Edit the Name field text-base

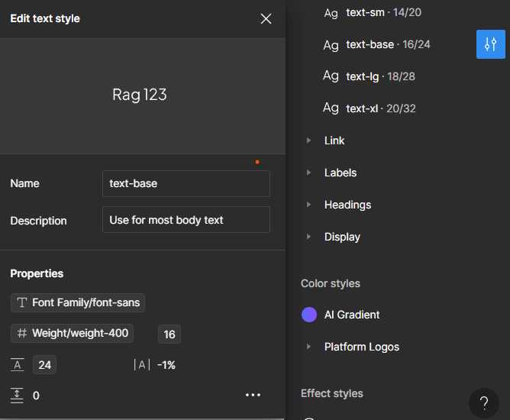click(186, 183)
